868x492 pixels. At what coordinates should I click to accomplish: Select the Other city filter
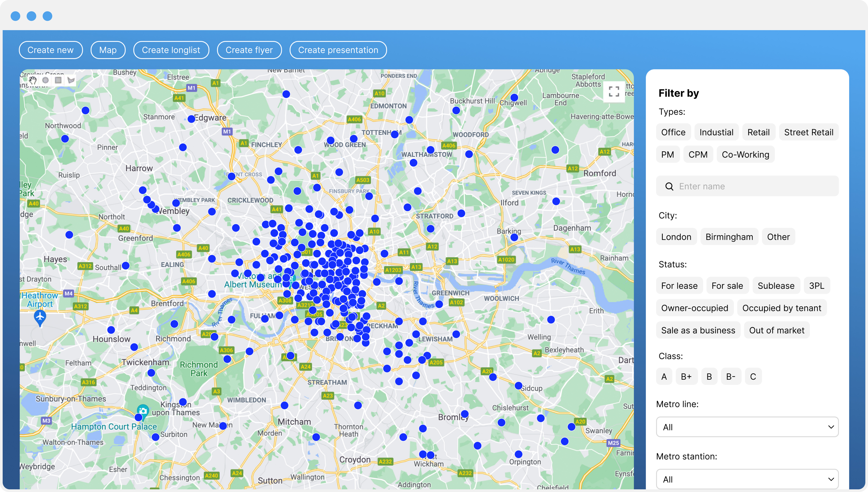coord(778,237)
